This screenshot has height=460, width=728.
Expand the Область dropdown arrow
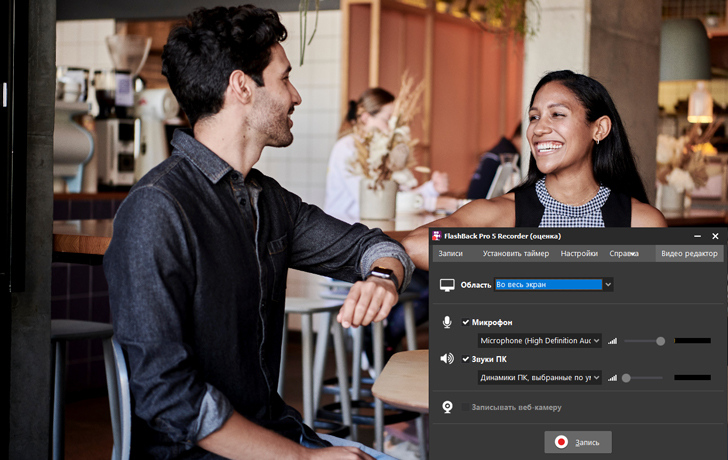pyautogui.click(x=608, y=285)
